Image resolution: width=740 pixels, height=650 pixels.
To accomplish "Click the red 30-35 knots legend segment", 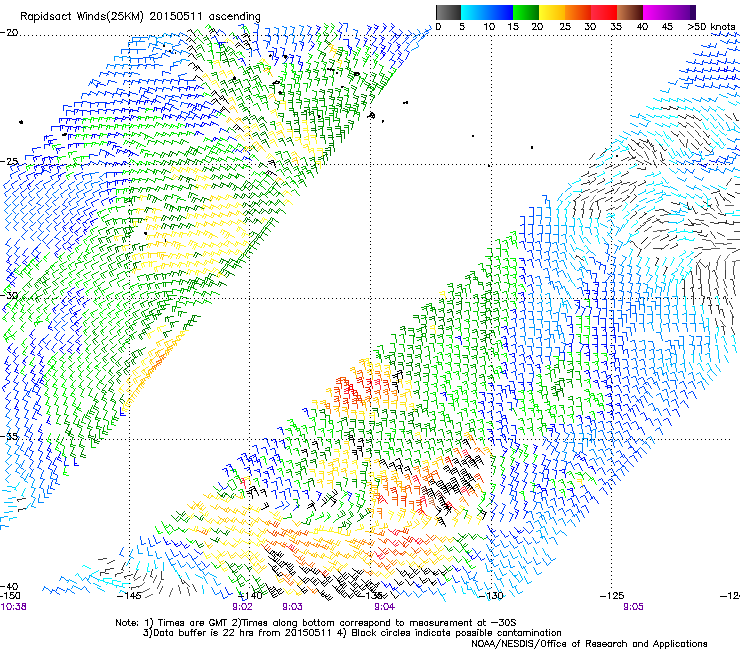I will pyautogui.click(x=604, y=12).
